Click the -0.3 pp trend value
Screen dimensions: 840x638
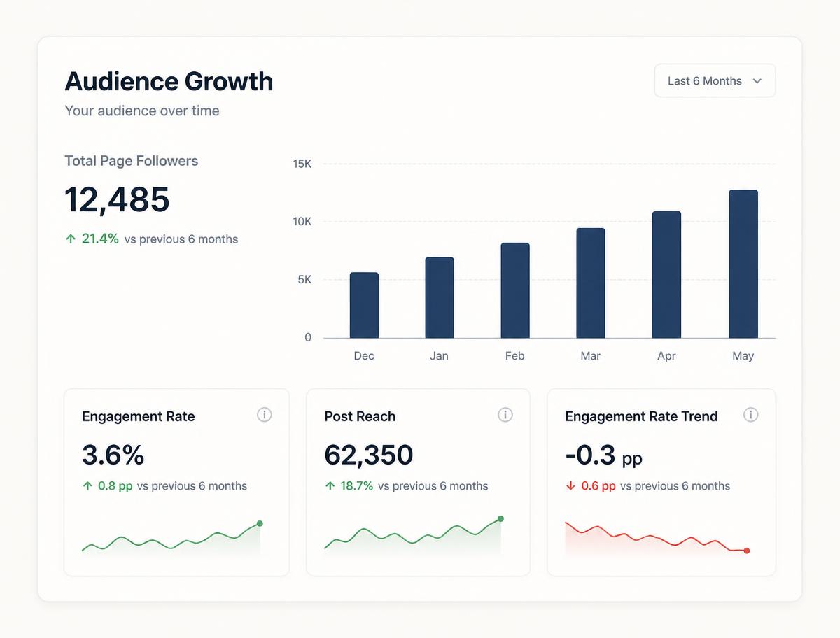(603, 455)
